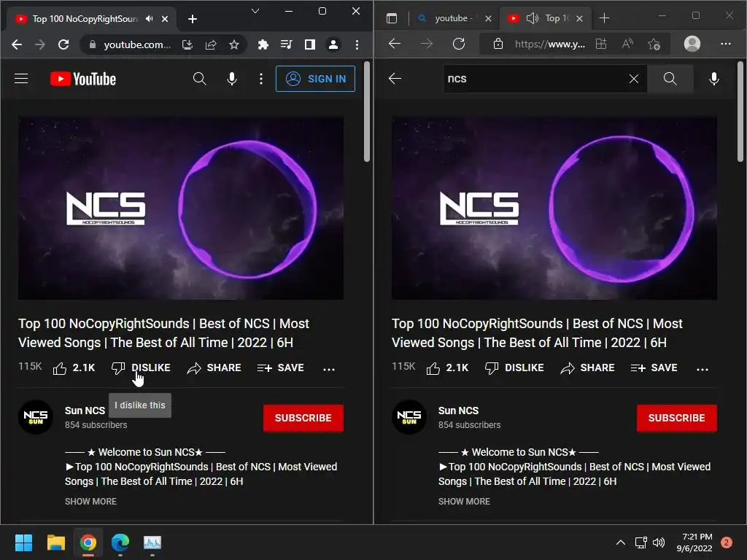
Task: Open search icon in Chrome YouTube header
Action: click(200, 79)
